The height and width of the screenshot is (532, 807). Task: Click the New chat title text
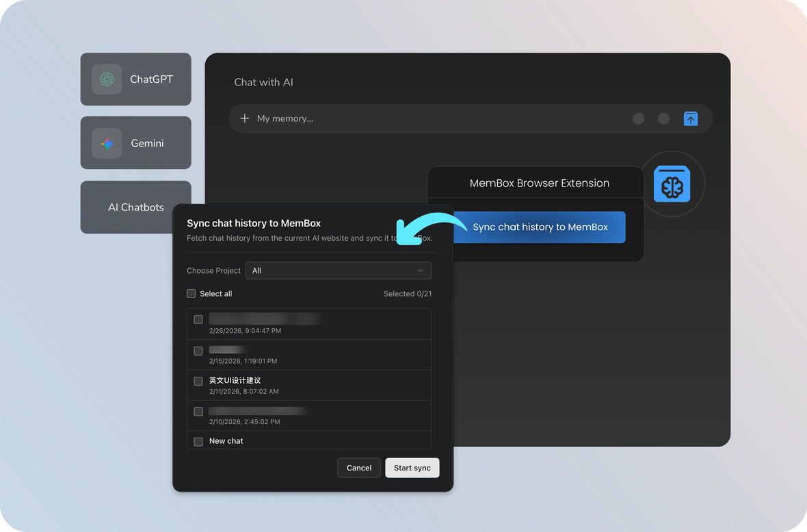(x=226, y=441)
